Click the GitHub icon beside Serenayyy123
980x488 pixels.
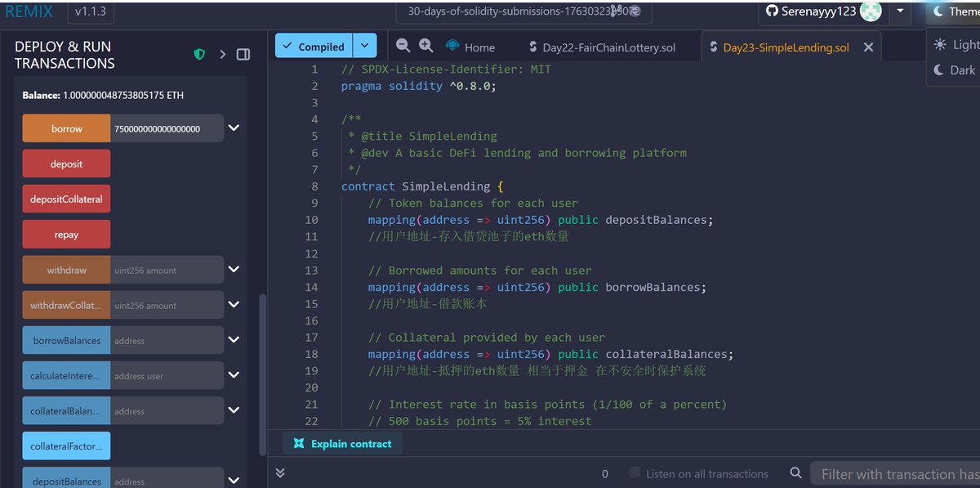[x=773, y=11]
